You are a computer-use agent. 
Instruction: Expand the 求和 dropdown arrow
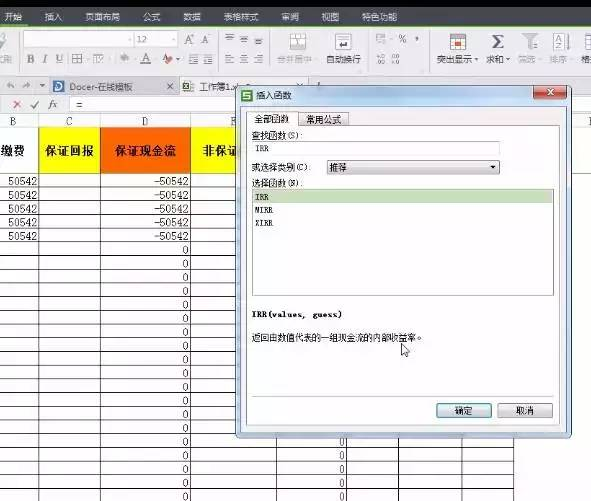(508, 60)
